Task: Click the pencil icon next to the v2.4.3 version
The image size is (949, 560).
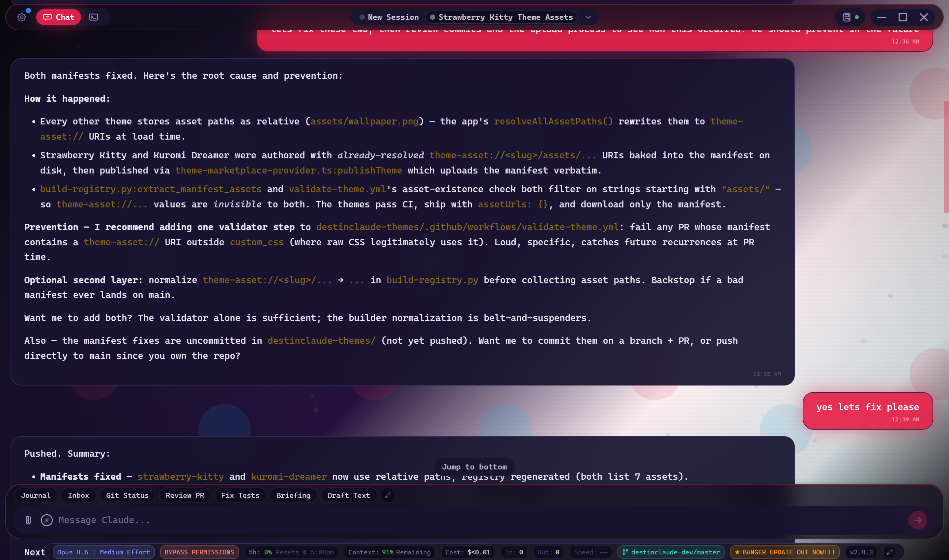Action: click(890, 552)
